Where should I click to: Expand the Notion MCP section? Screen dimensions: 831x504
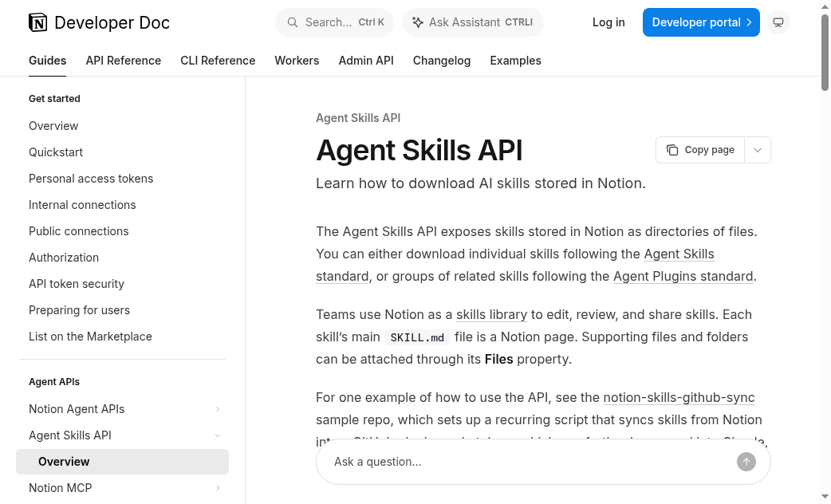(218, 488)
